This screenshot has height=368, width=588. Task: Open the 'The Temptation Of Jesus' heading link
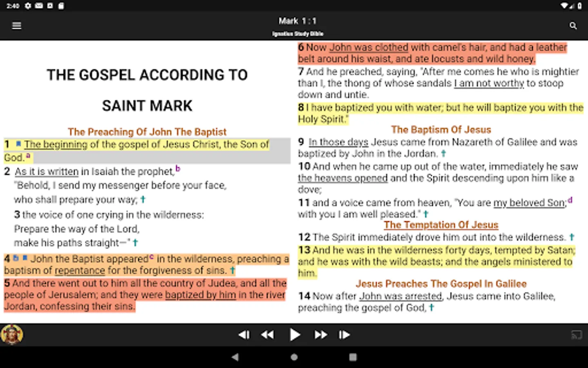pos(441,225)
